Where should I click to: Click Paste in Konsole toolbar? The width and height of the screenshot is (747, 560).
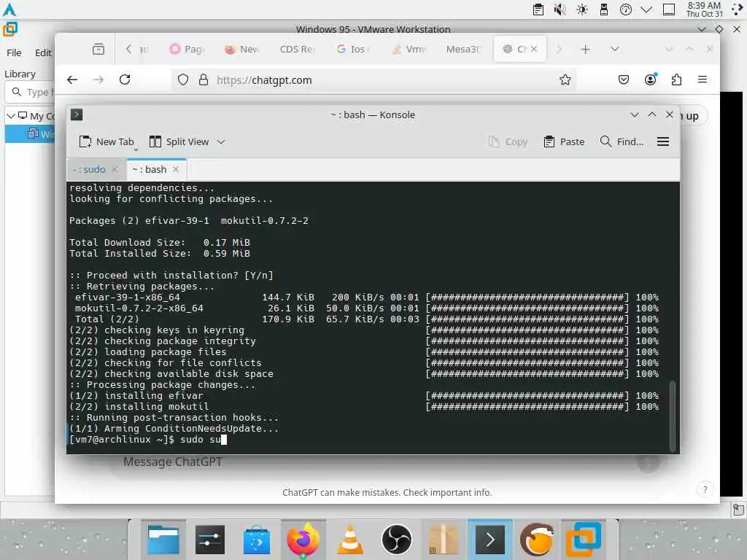coord(564,141)
